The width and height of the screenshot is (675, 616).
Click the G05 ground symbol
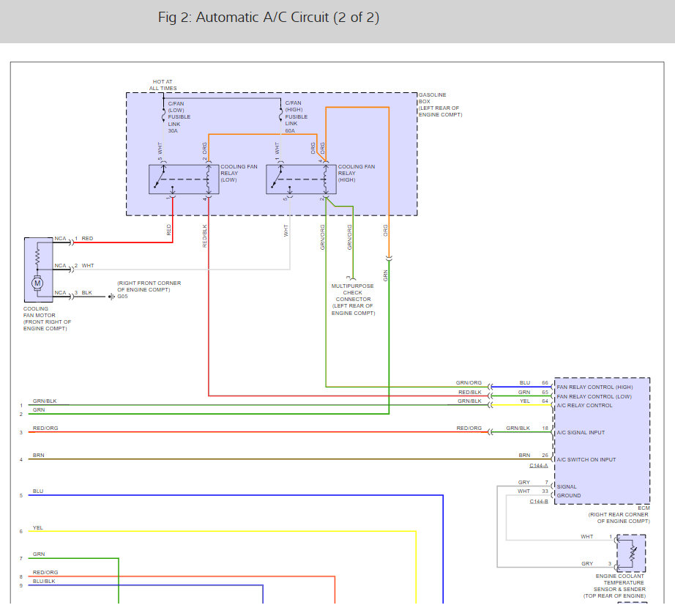coord(111,297)
